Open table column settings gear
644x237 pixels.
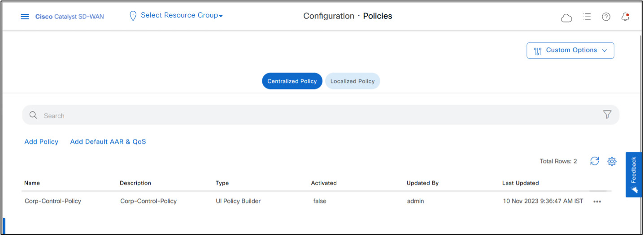pyautogui.click(x=612, y=161)
